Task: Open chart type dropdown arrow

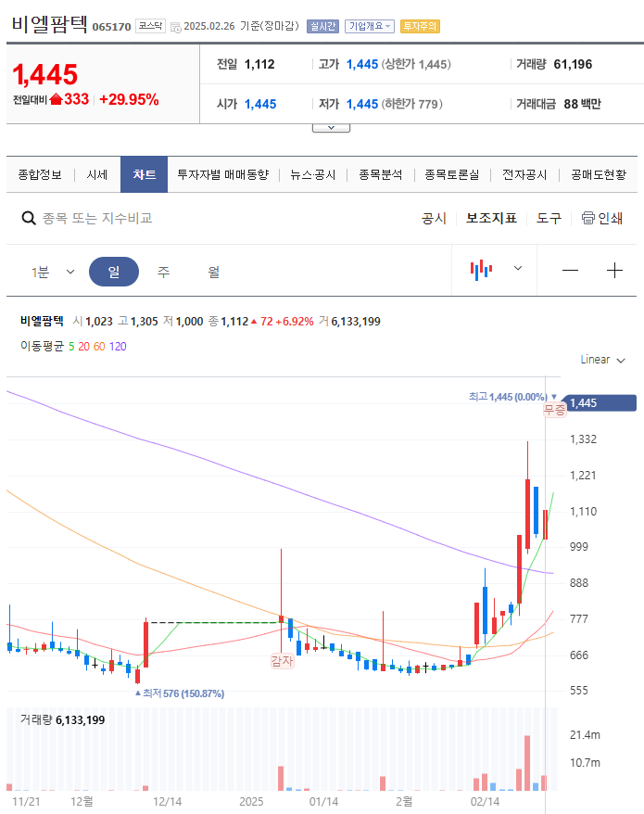Action: pyautogui.click(x=518, y=268)
